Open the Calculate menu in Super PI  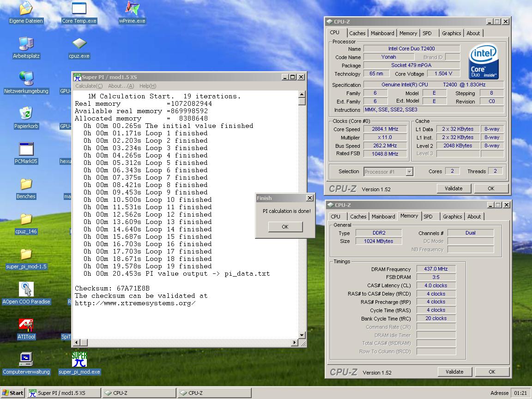point(89,86)
